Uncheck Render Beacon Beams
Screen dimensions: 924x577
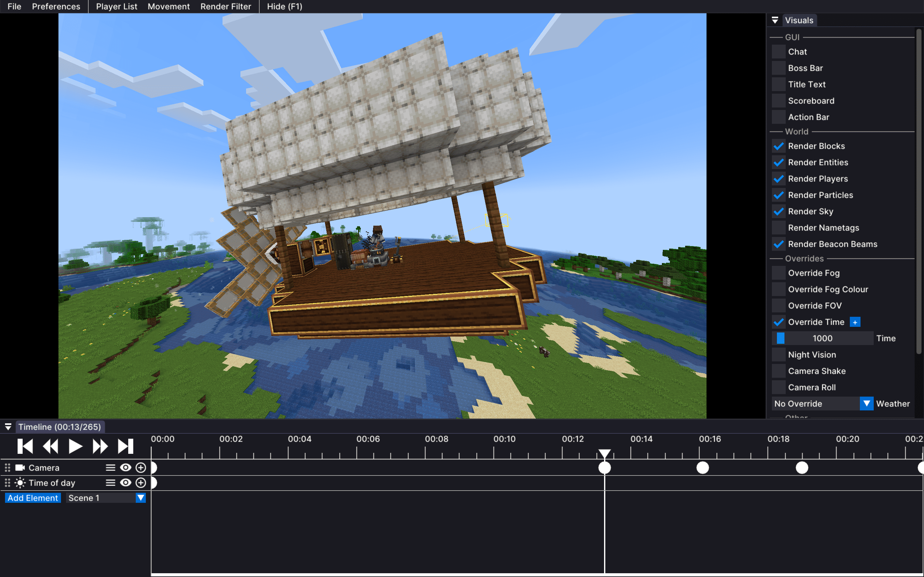[x=778, y=244]
